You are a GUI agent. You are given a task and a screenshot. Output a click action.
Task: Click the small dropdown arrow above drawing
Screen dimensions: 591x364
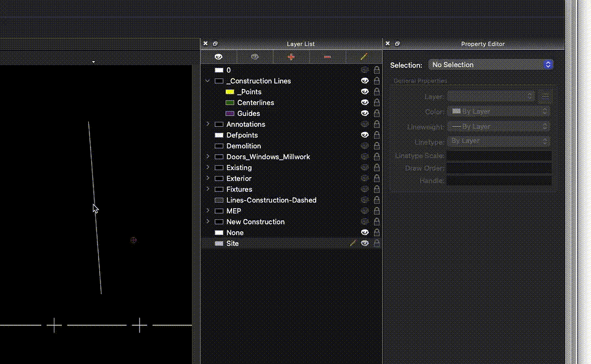pos(93,62)
